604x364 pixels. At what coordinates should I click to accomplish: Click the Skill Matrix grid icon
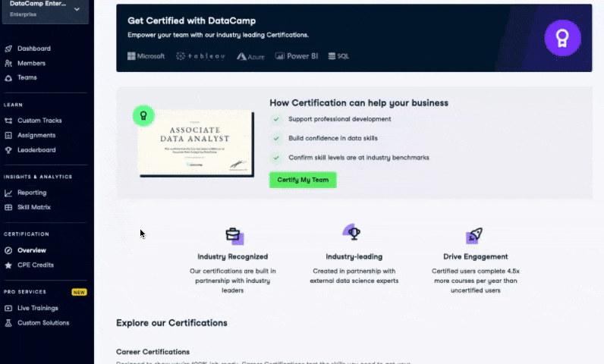coord(8,207)
